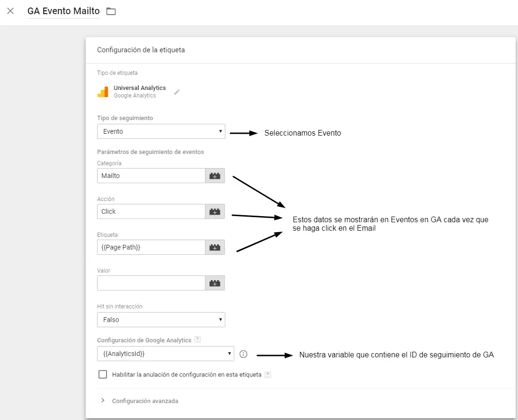518x420 pixels.
Task: Click the info icon beside AnalyticsId dropdown
Action: (x=243, y=354)
